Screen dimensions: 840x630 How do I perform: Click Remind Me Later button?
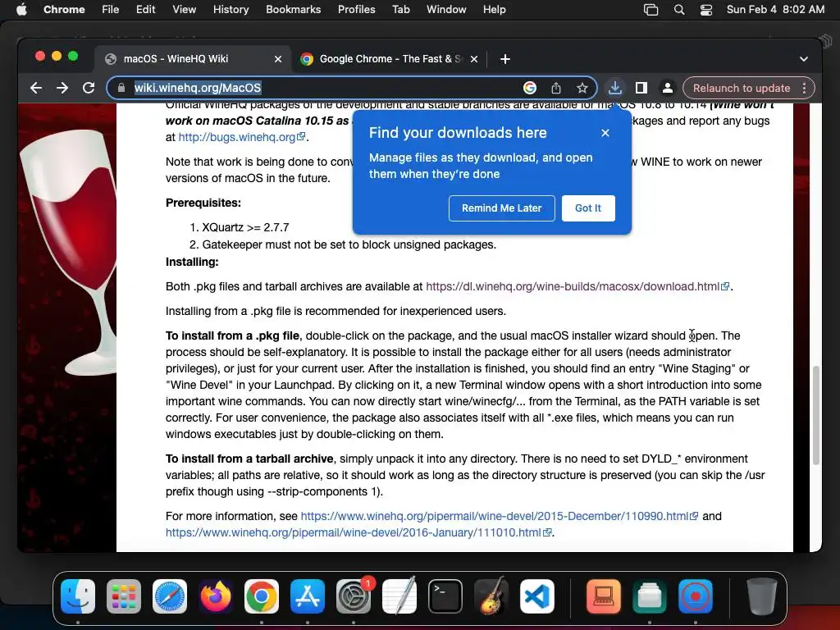click(x=501, y=208)
